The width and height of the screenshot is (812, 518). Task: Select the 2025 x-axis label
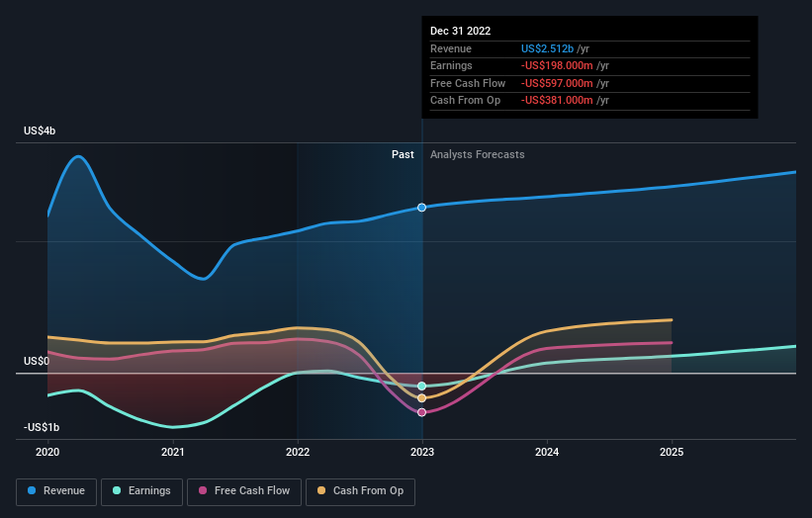pos(672,452)
